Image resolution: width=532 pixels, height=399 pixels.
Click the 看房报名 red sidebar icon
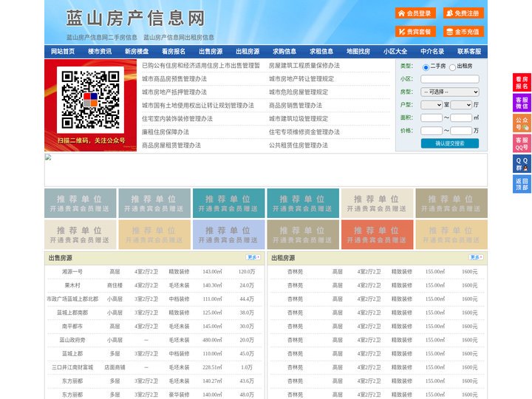click(x=522, y=83)
